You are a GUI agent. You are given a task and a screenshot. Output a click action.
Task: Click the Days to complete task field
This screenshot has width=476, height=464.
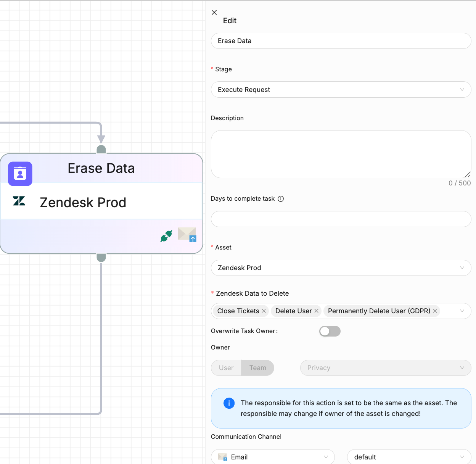[341, 219]
